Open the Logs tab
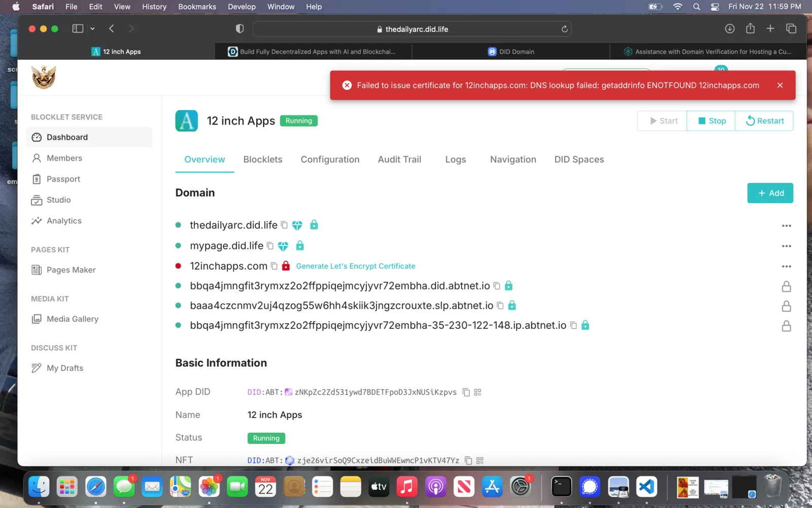Image resolution: width=812 pixels, height=508 pixels. [456, 160]
